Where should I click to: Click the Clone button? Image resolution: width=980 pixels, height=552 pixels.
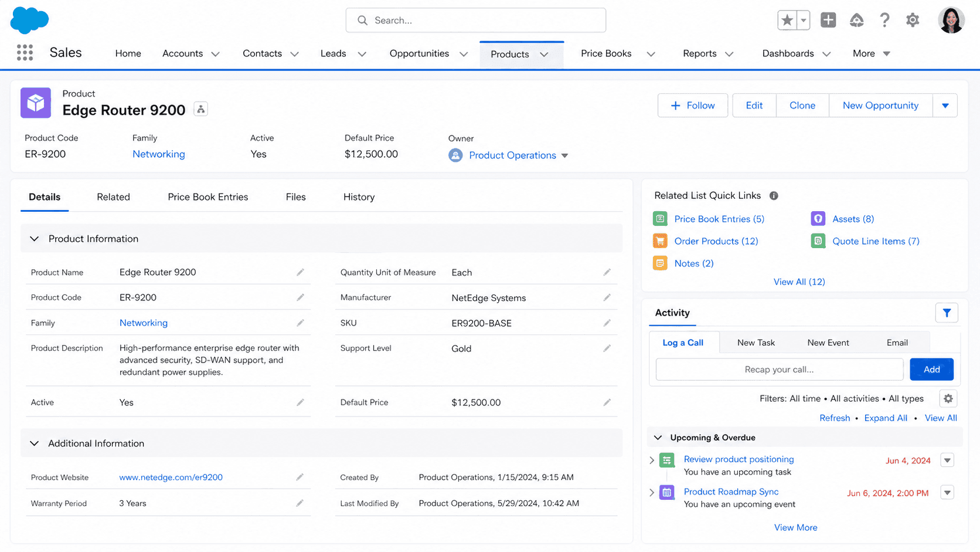[x=802, y=106]
